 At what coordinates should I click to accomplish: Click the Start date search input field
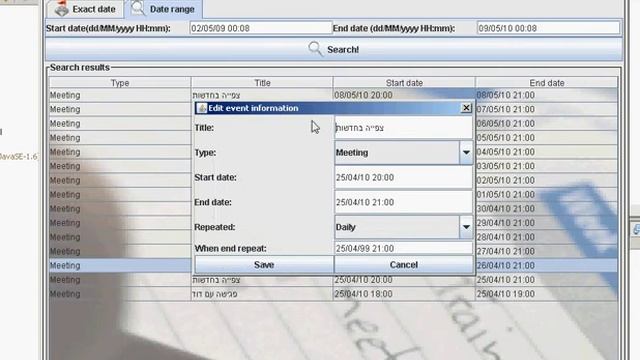261,28
